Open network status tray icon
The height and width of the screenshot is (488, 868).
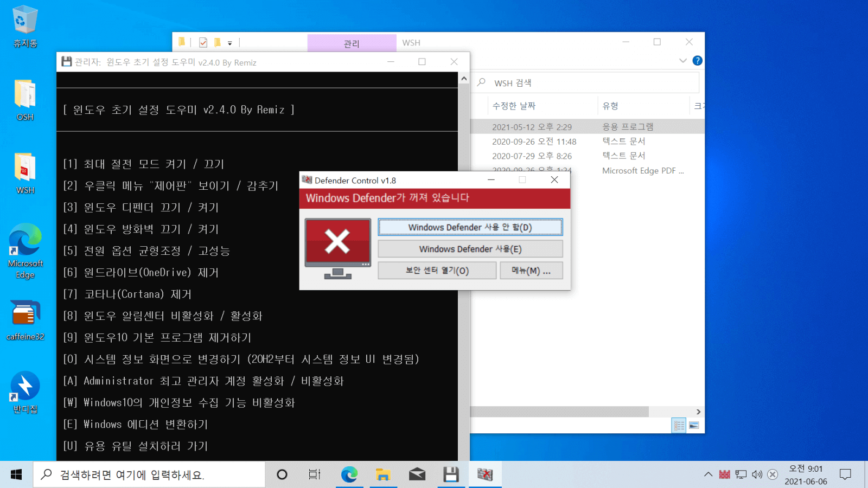pyautogui.click(x=741, y=474)
